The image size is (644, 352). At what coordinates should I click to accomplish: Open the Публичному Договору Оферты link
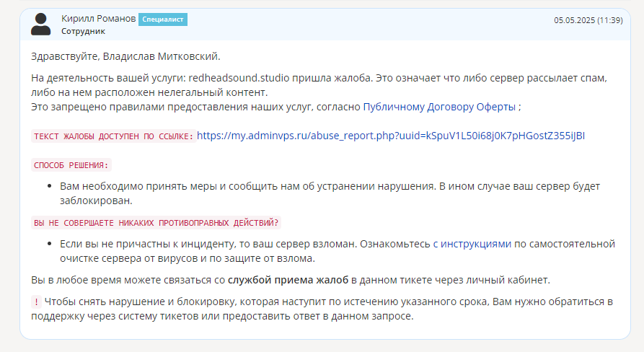click(x=439, y=107)
